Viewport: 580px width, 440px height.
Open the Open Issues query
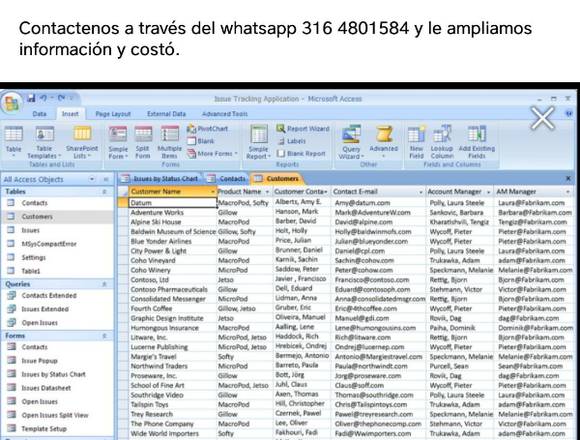[x=40, y=323]
